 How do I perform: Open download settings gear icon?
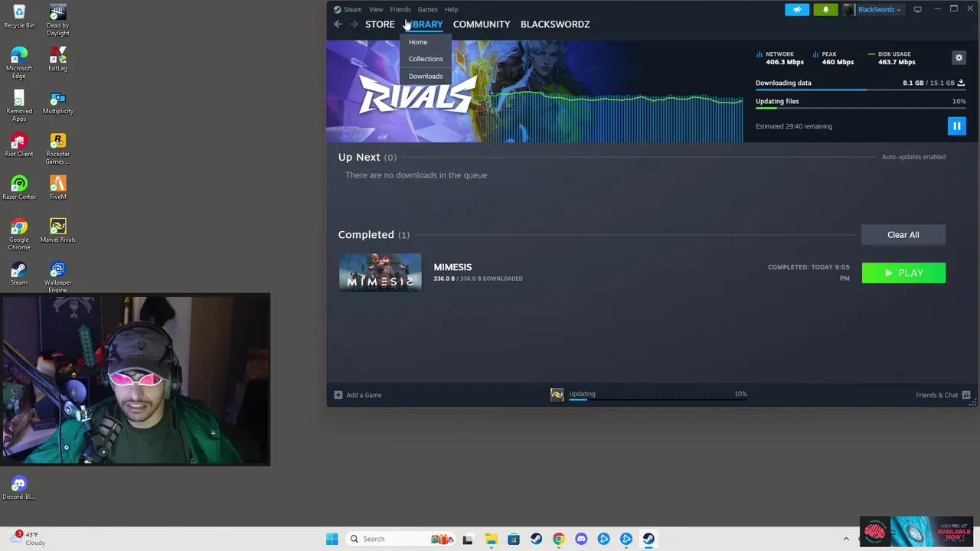pyautogui.click(x=959, y=57)
